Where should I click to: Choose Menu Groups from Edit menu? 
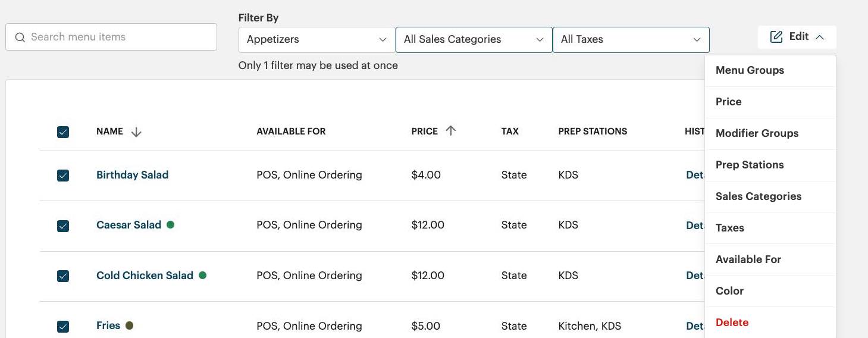click(x=750, y=70)
